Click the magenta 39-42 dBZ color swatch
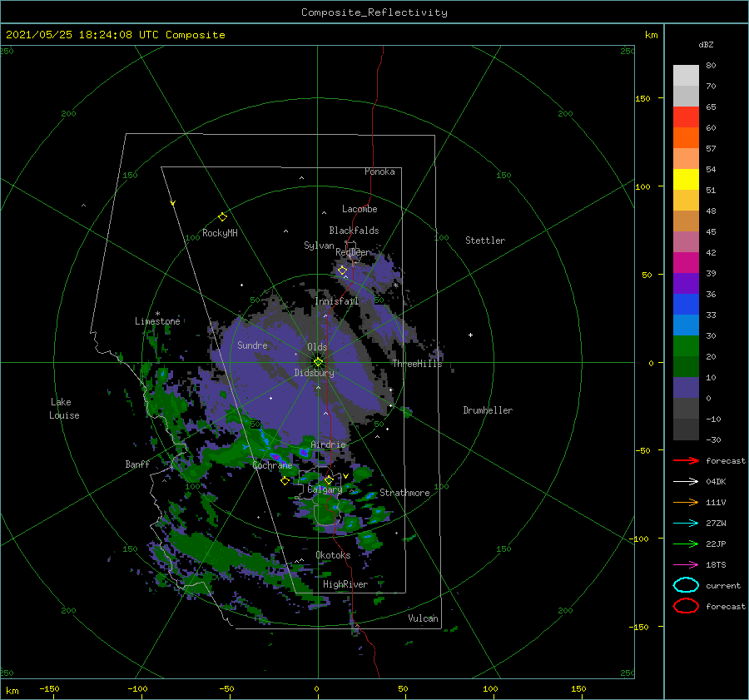749x700 pixels. (686, 263)
